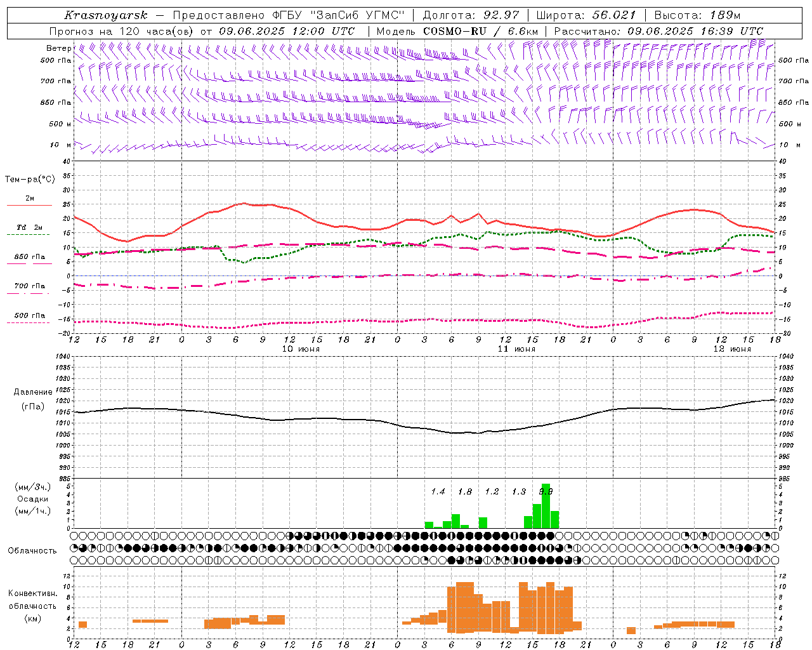Image resolution: width=812 pixels, height=650 pixels.
Task: Click the 'Конвективн.' convective cloud label
Action: (32, 594)
